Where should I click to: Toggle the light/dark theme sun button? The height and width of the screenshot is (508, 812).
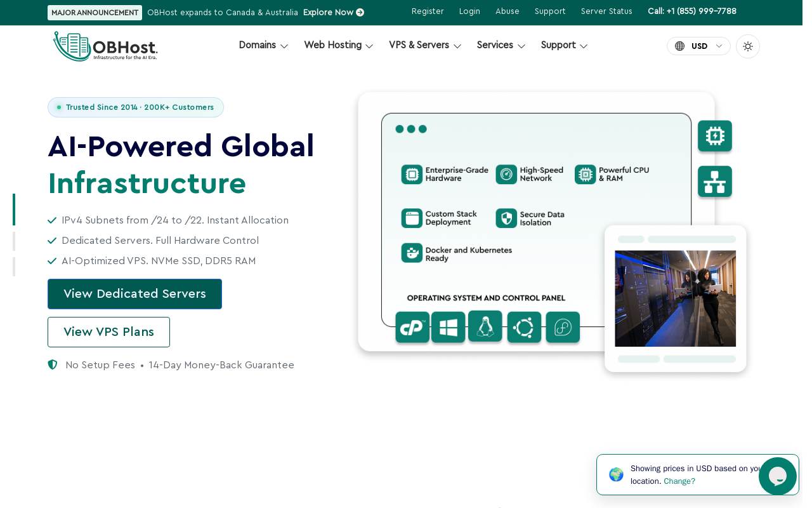point(748,46)
